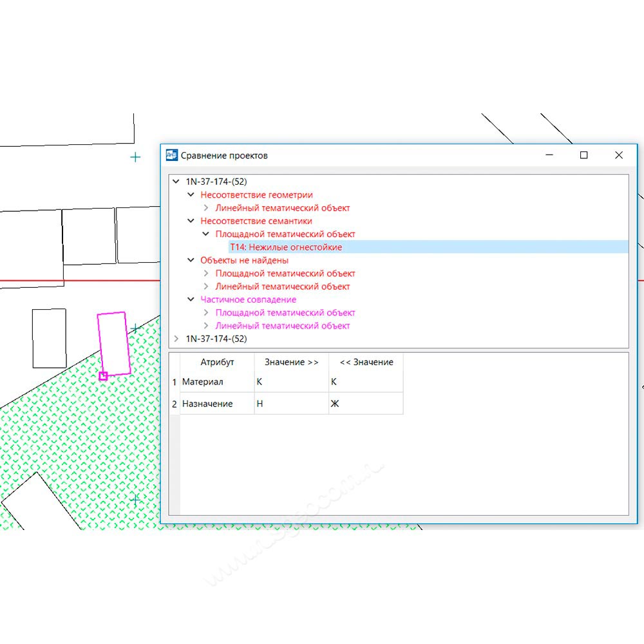The image size is (644, 644).
Task: Select Площадной тематический объект under Объекты не найдены
Action: point(285,273)
